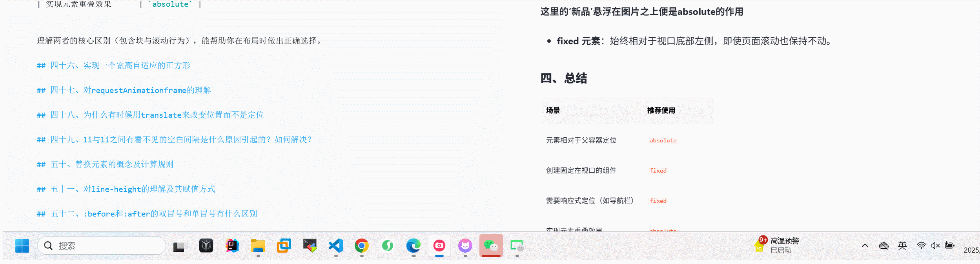980x264 pixels.
Task: Open the high temperature warning weather widget
Action: 777,246
